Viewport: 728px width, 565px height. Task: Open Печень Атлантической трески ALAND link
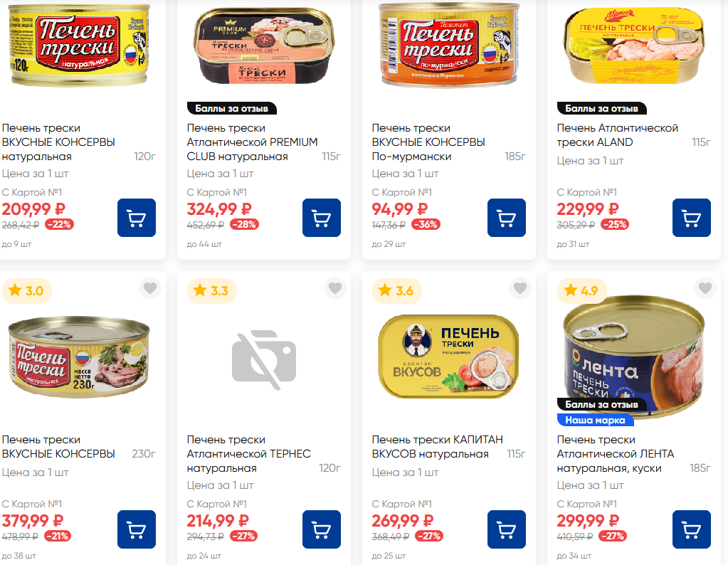pos(617,135)
